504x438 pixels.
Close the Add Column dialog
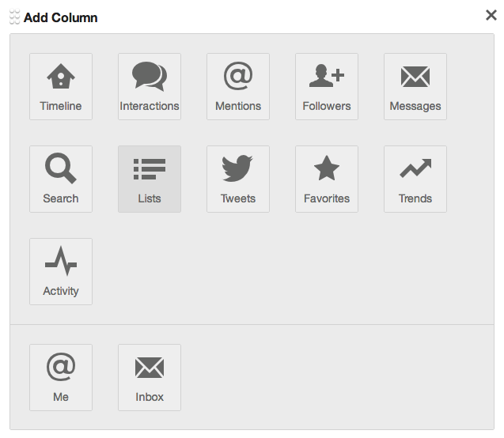[491, 15]
